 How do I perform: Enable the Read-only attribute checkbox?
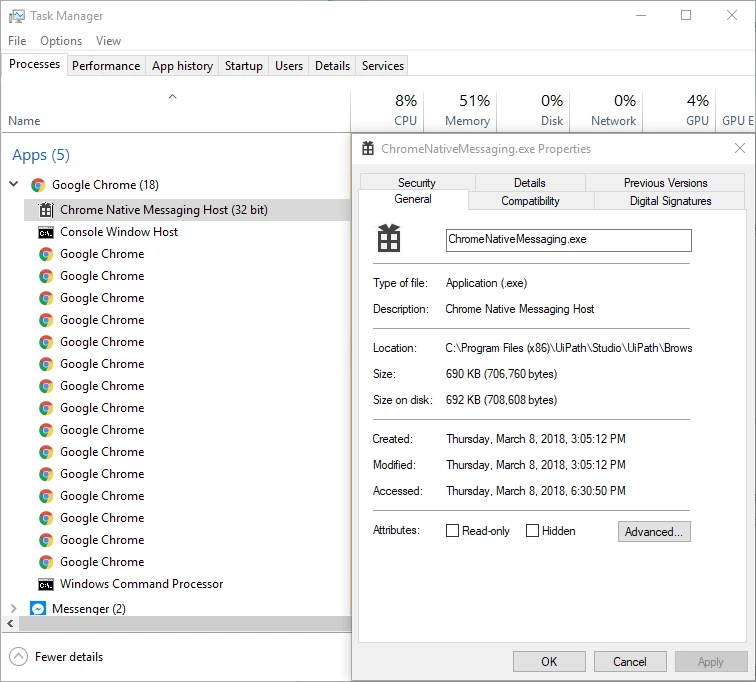tap(452, 531)
